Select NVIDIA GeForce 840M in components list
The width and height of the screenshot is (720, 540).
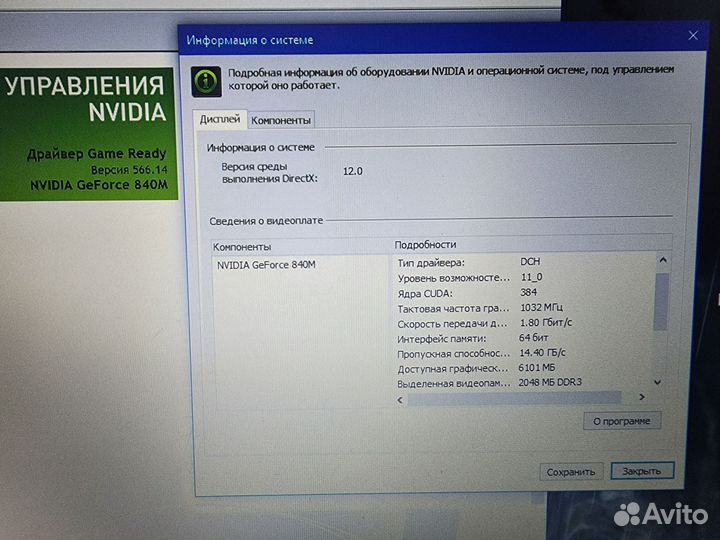coord(266,265)
